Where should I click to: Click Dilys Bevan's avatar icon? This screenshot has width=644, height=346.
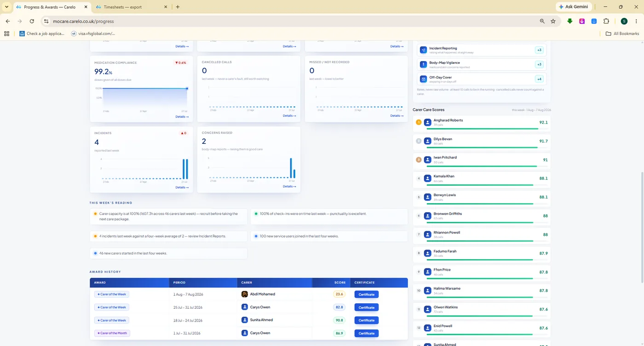pyautogui.click(x=428, y=141)
